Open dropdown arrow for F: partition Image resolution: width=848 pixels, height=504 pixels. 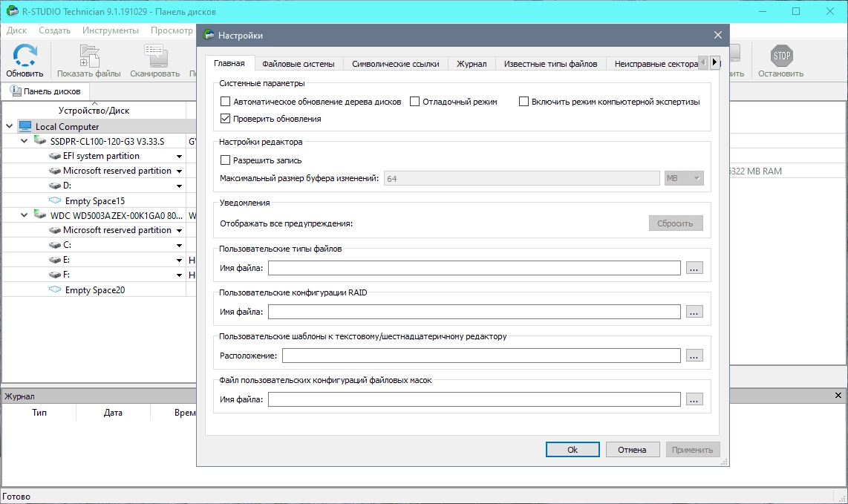click(179, 275)
